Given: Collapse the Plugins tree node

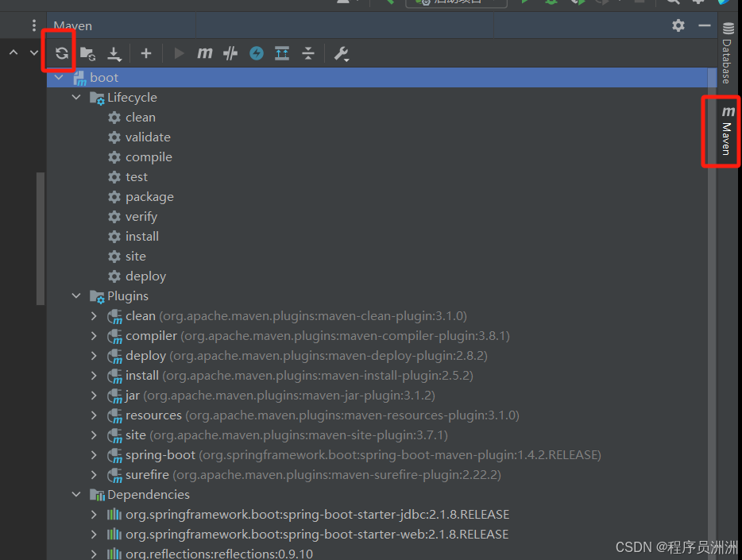Looking at the screenshot, I should coord(76,296).
